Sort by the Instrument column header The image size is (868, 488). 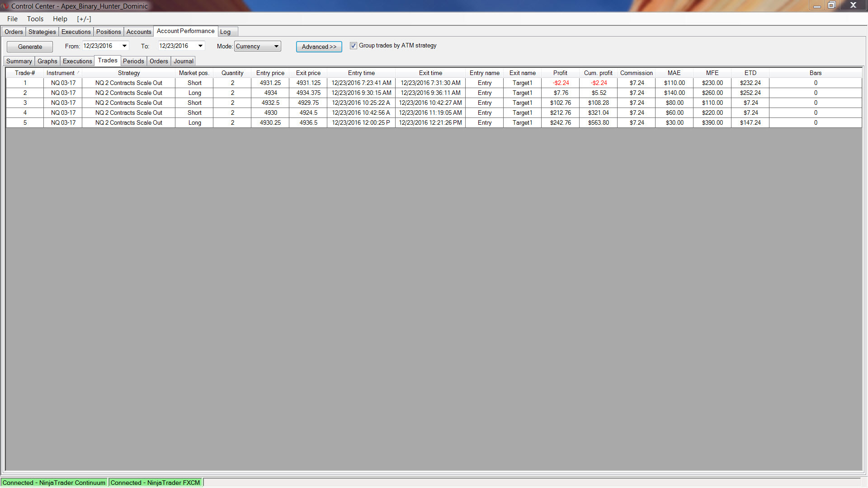(x=63, y=73)
